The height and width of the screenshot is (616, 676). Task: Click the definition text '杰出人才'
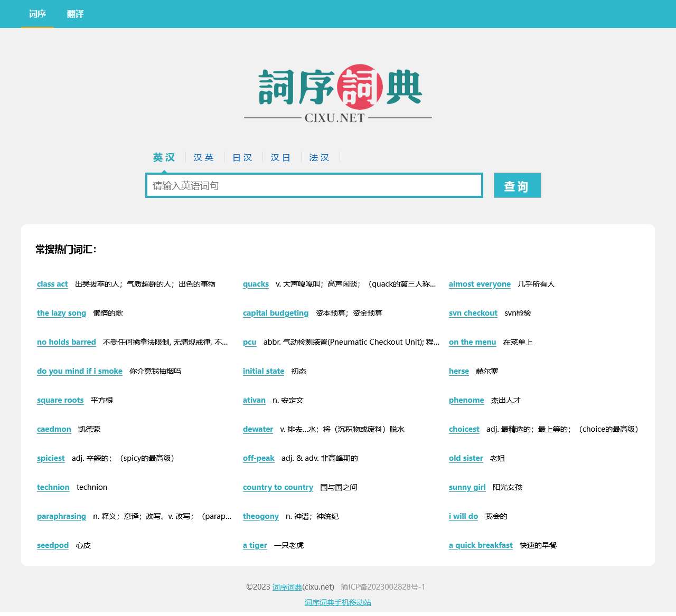click(x=506, y=400)
